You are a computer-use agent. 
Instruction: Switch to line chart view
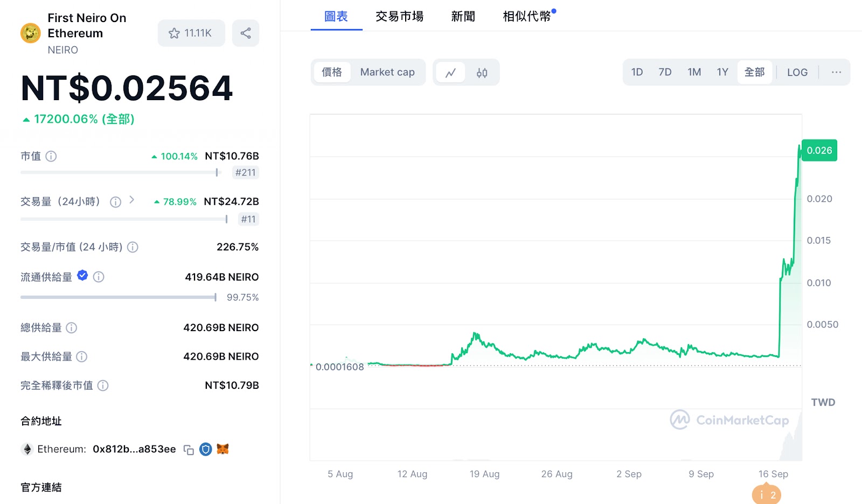click(x=450, y=72)
